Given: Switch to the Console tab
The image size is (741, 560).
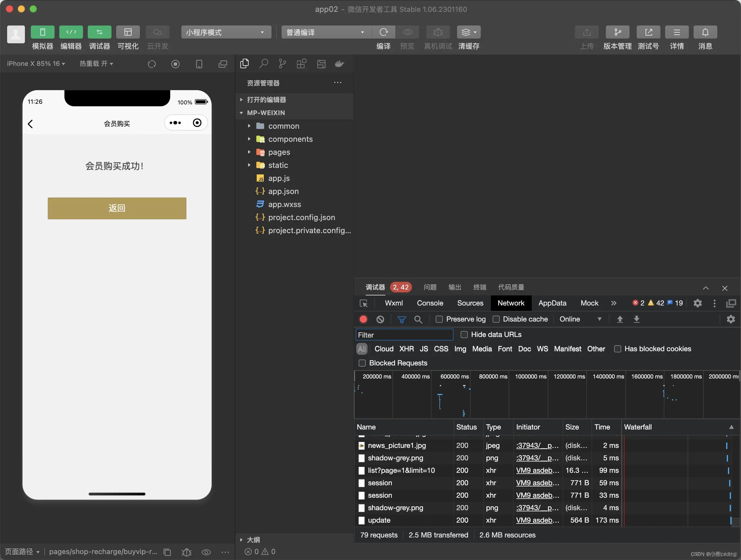Looking at the screenshot, I should coord(430,303).
